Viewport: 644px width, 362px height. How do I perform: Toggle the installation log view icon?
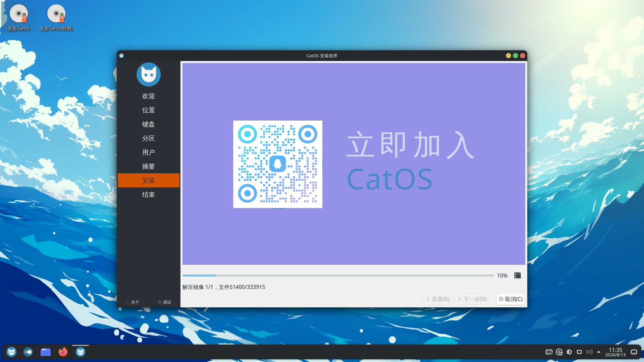coord(518,275)
